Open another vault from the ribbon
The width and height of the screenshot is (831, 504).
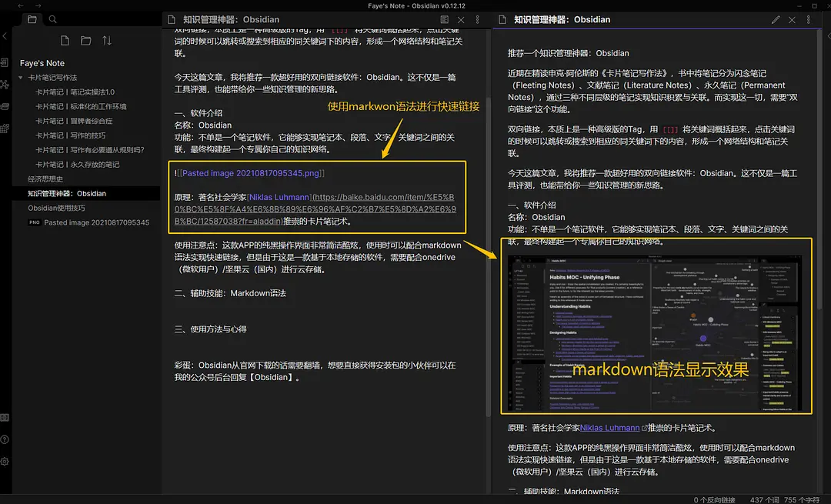pyautogui.click(x=5, y=418)
